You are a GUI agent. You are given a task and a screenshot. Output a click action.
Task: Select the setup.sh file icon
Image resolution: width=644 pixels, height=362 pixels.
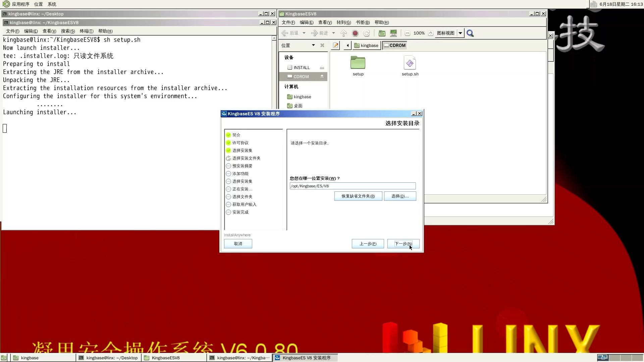(x=410, y=63)
